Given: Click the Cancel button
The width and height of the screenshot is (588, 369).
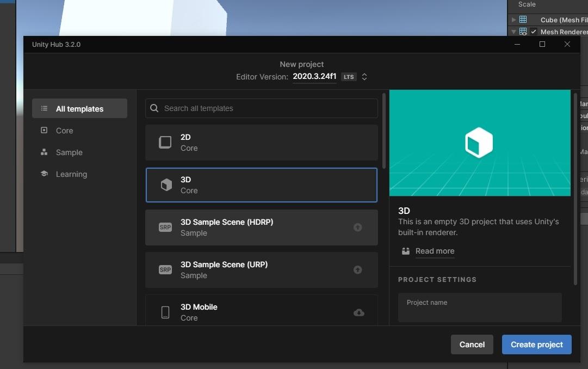Looking at the screenshot, I should (x=472, y=344).
